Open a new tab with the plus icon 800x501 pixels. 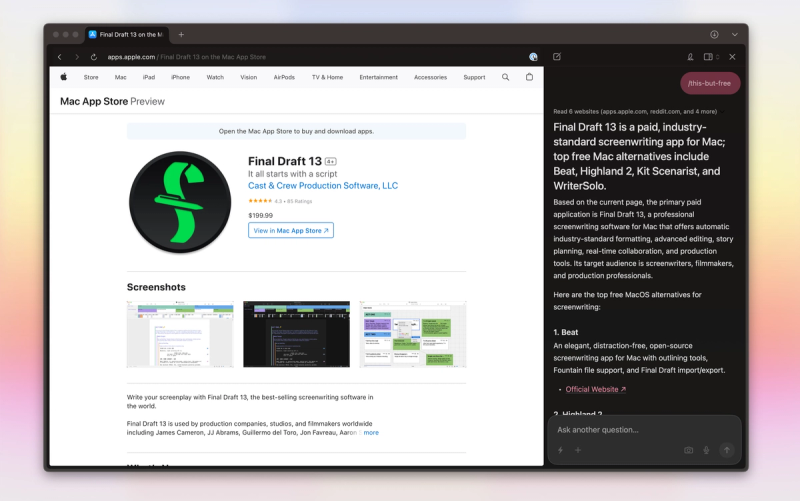click(x=181, y=35)
